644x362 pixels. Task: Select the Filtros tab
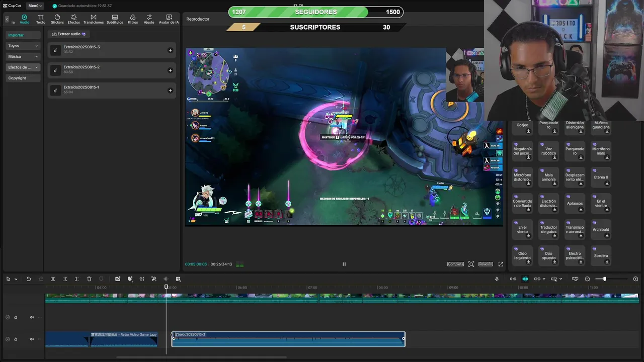(133, 19)
